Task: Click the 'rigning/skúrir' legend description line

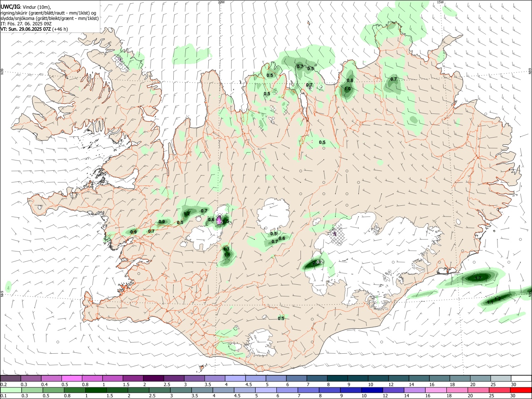Action: tap(48, 13)
